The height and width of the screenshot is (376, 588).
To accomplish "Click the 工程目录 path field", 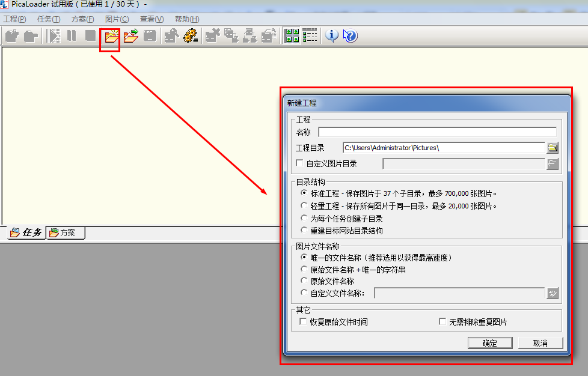I will 444,148.
